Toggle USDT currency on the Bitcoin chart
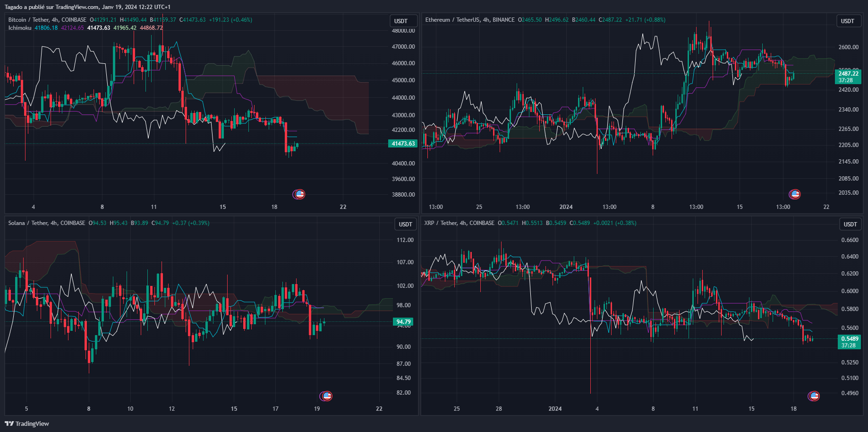The height and width of the screenshot is (432, 868). pos(401,21)
